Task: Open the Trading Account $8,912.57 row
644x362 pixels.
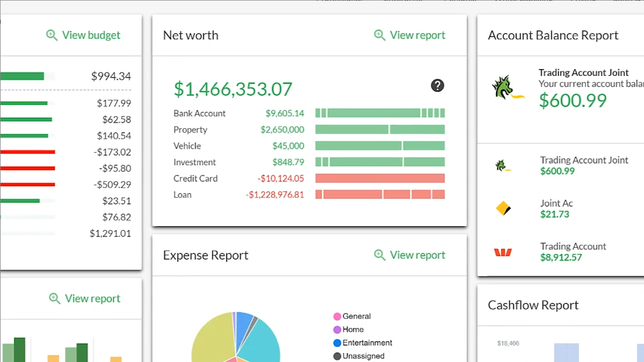Action: pyautogui.click(x=560, y=252)
